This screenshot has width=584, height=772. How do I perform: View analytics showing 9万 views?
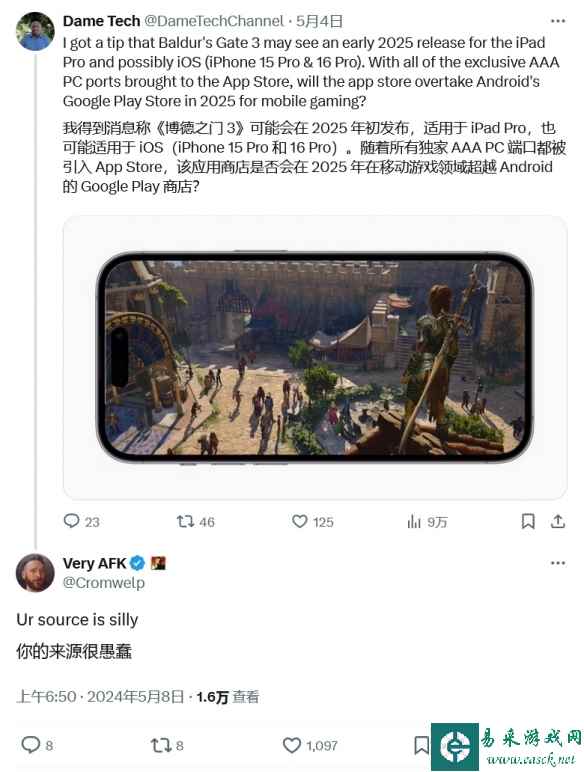pyautogui.click(x=414, y=521)
